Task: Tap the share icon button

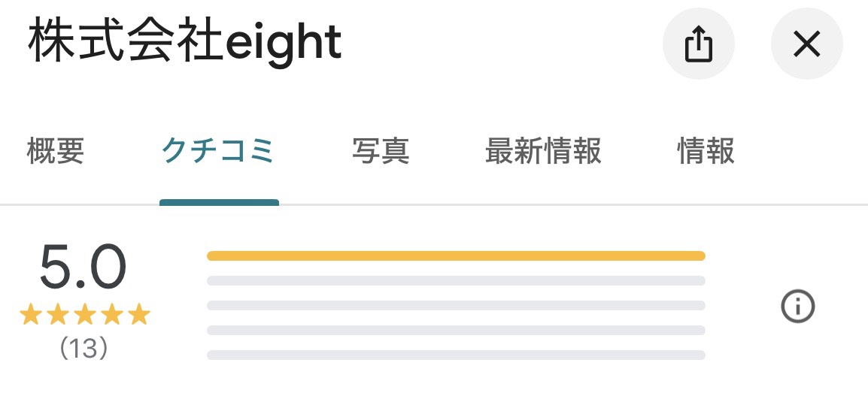Action: 697,45
